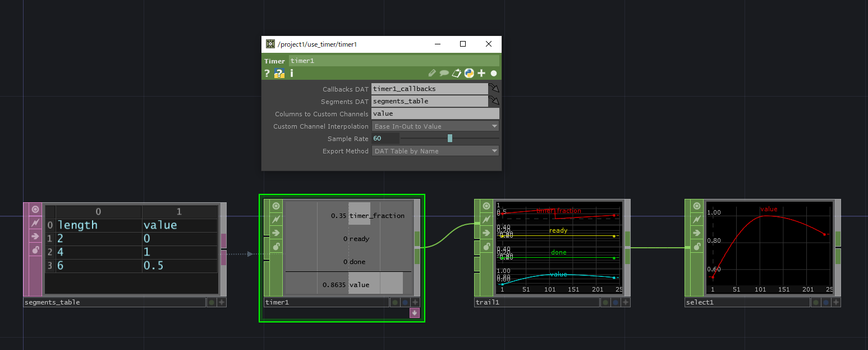
Task: Open operator help question mark icon
Action: click(x=267, y=73)
